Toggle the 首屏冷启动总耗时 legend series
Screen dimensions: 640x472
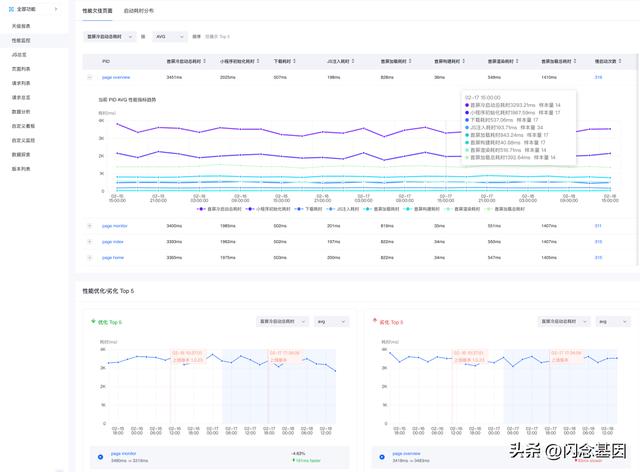[219, 209]
